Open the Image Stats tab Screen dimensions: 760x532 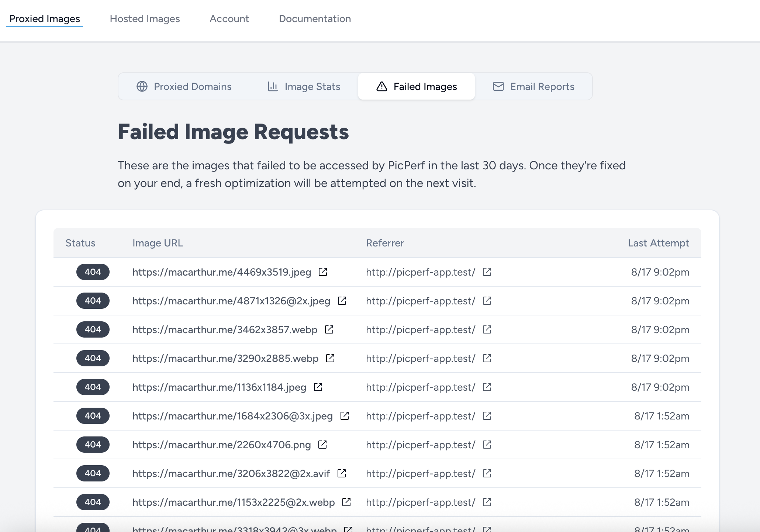click(x=304, y=86)
